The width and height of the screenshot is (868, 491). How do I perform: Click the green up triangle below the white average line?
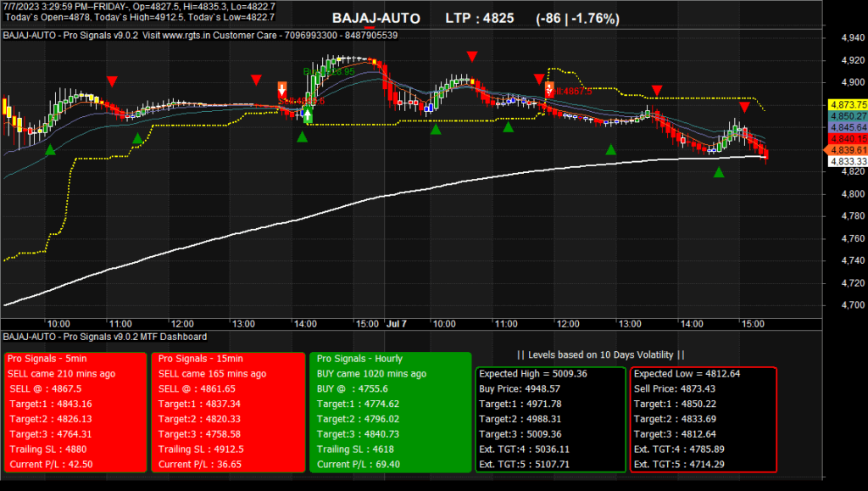pos(719,172)
